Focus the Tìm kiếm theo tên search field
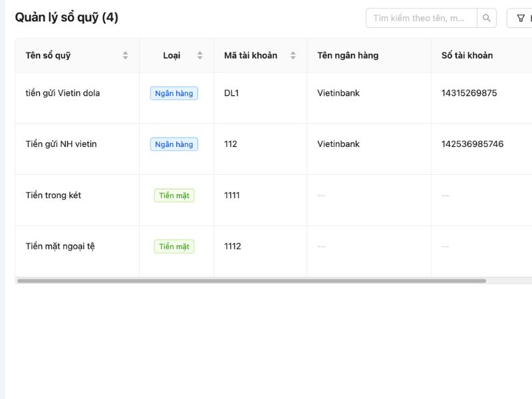 pos(421,18)
